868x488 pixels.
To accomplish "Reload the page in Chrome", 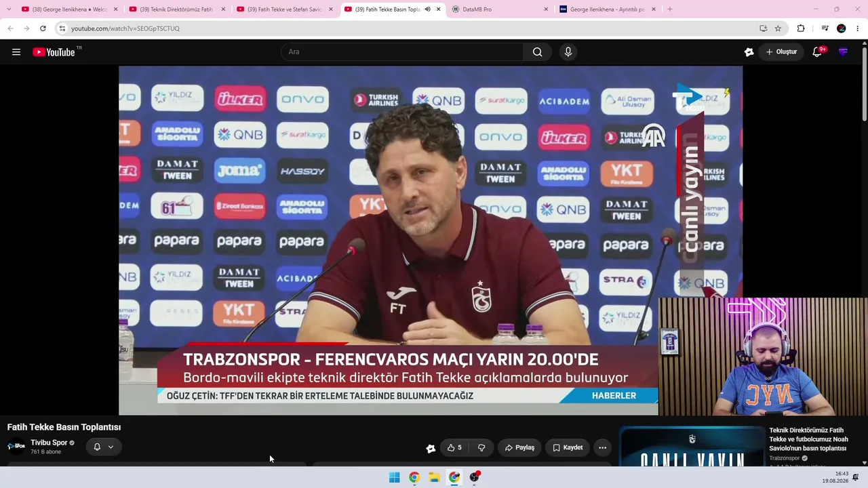I will pyautogui.click(x=43, y=28).
